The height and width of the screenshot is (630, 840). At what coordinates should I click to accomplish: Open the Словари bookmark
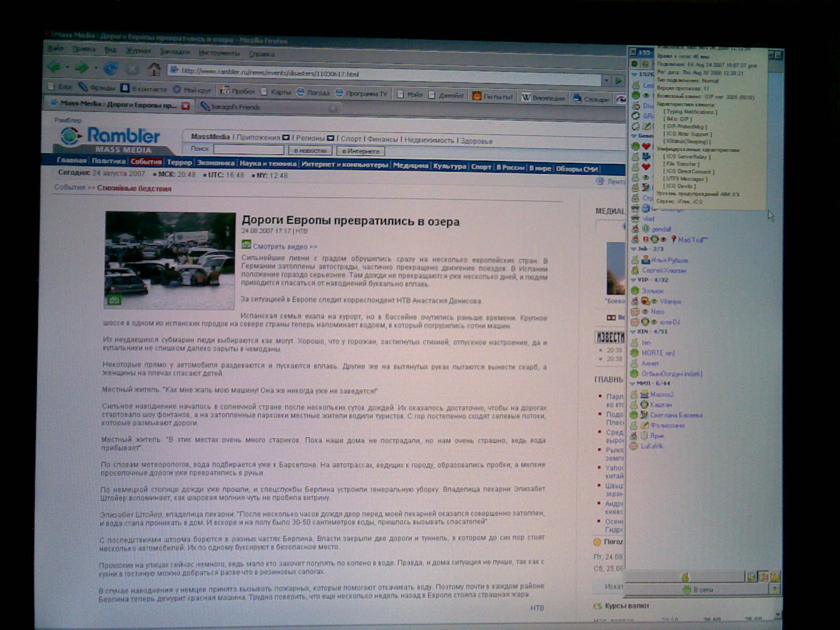[x=591, y=99]
